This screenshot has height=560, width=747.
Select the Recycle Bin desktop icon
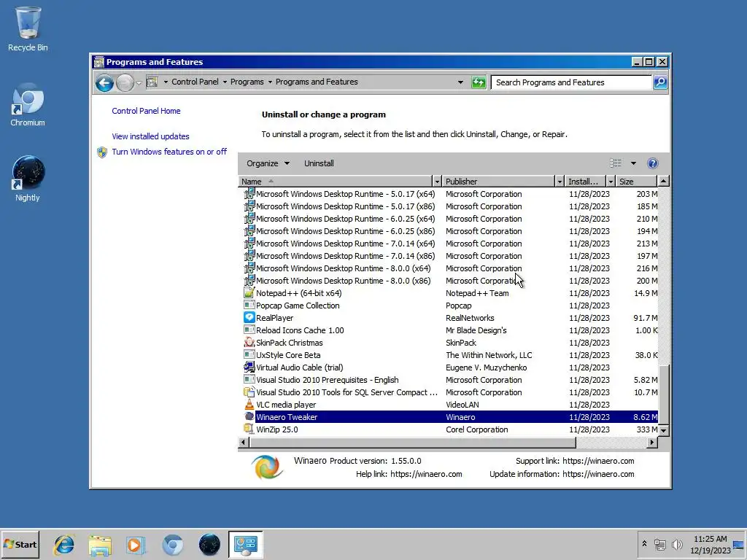[x=28, y=28]
